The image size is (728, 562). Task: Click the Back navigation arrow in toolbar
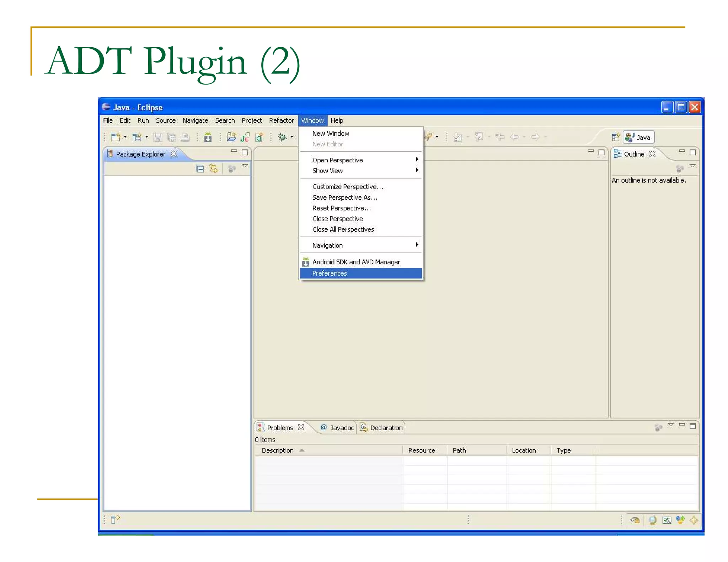(x=514, y=137)
